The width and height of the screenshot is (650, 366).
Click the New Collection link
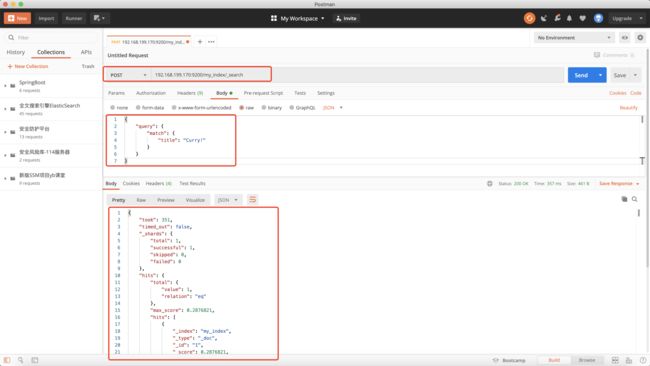click(x=28, y=66)
